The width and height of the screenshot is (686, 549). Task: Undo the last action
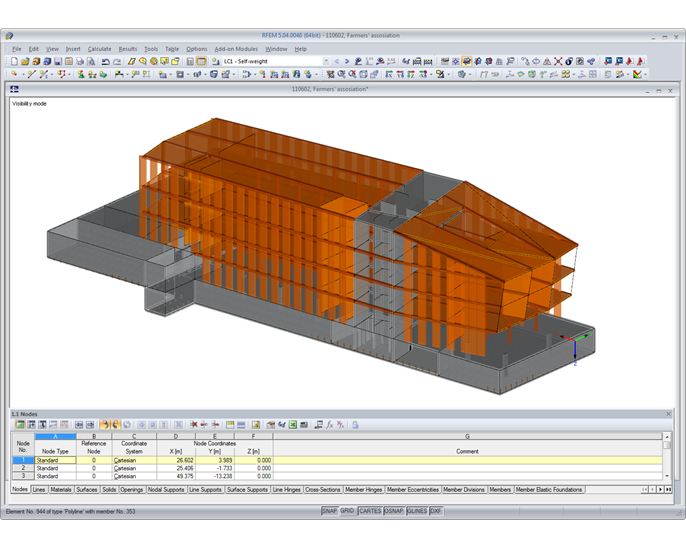click(105, 62)
